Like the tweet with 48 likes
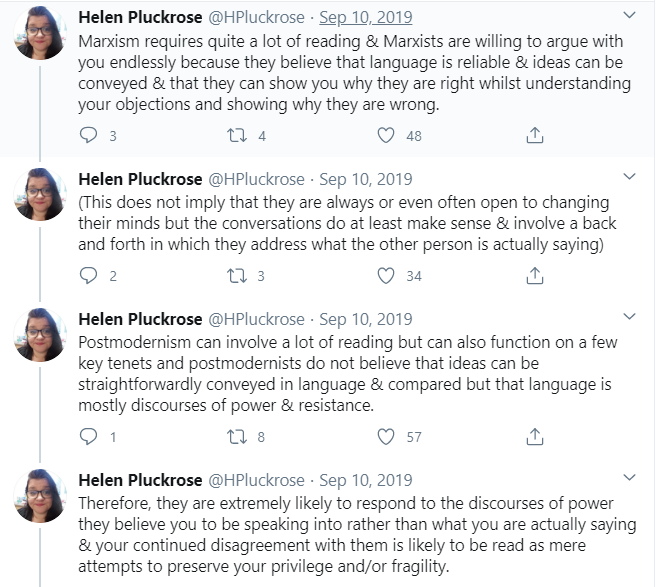This screenshot has width=659, height=587. point(386,135)
